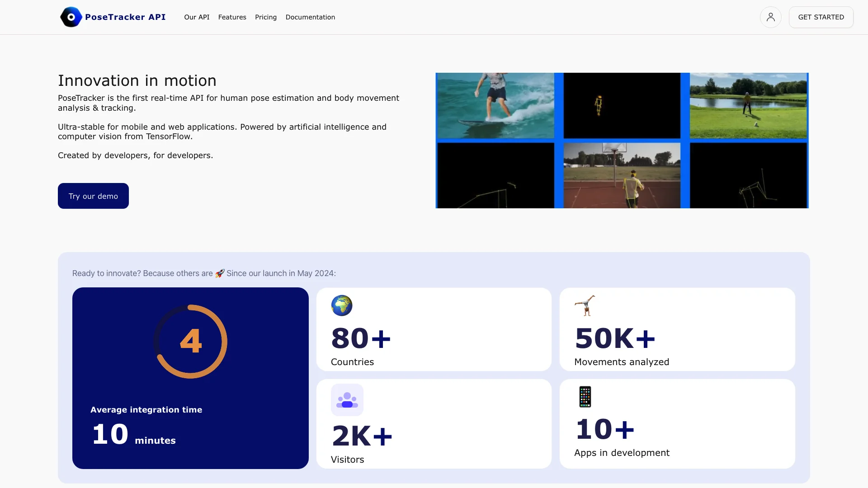Click the 50K+ Movements analyzed stat
The height and width of the screenshot is (488, 868).
coord(677,329)
